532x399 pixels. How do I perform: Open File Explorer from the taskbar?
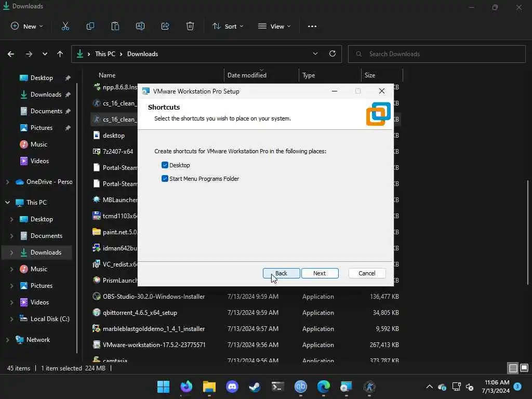tap(209, 387)
